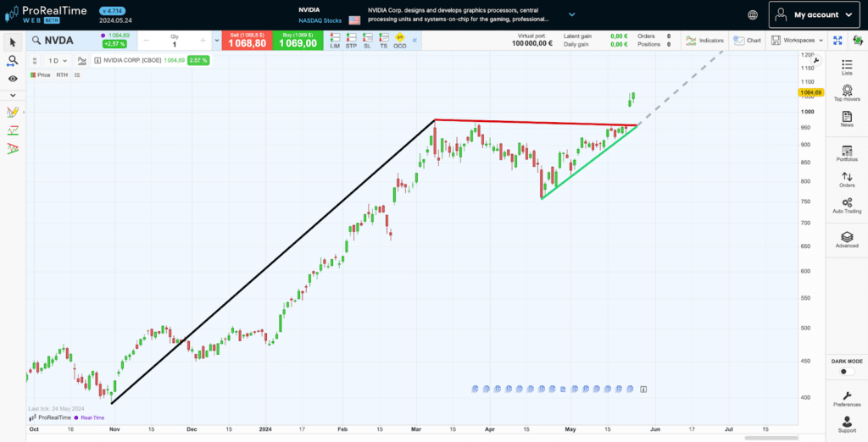Click the red Sell 1068,80 button
The width and height of the screenshot is (868, 442).
(247, 41)
